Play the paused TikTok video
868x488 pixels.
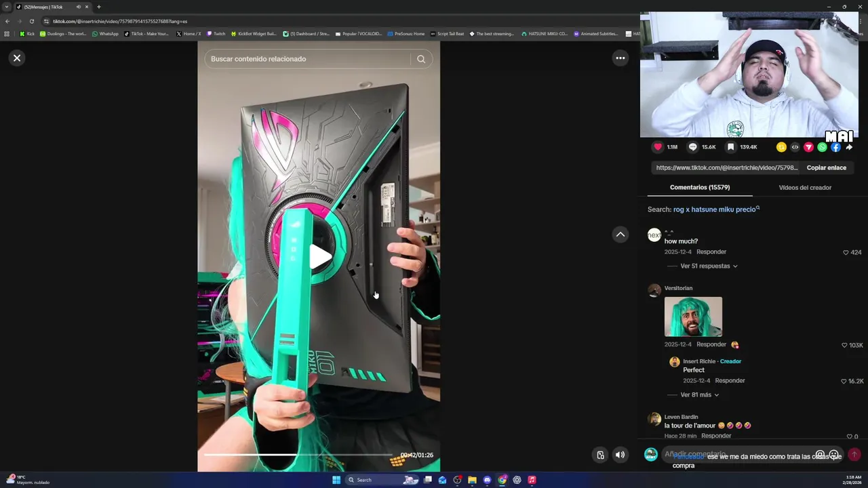pos(319,256)
